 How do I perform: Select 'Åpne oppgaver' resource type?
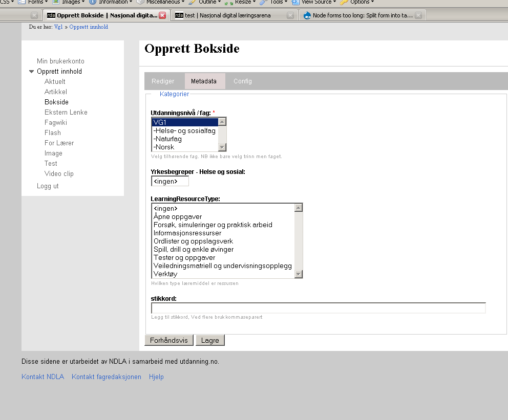click(x=223, y=217)
